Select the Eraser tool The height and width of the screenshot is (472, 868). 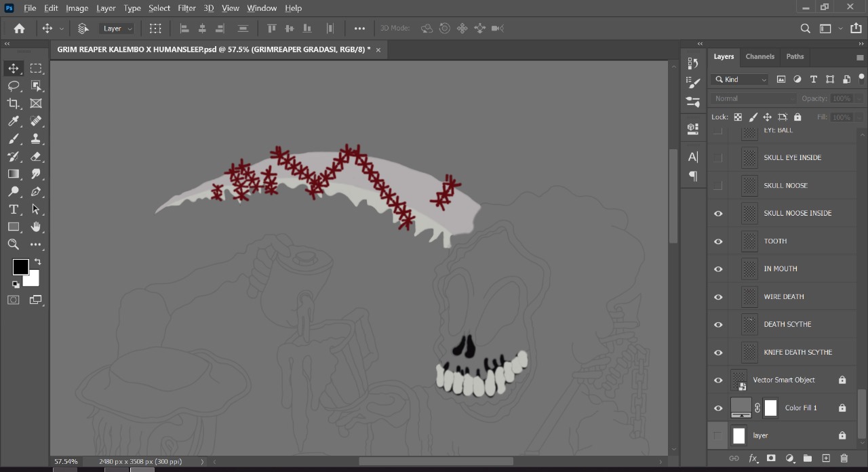[x=36, y=157]
